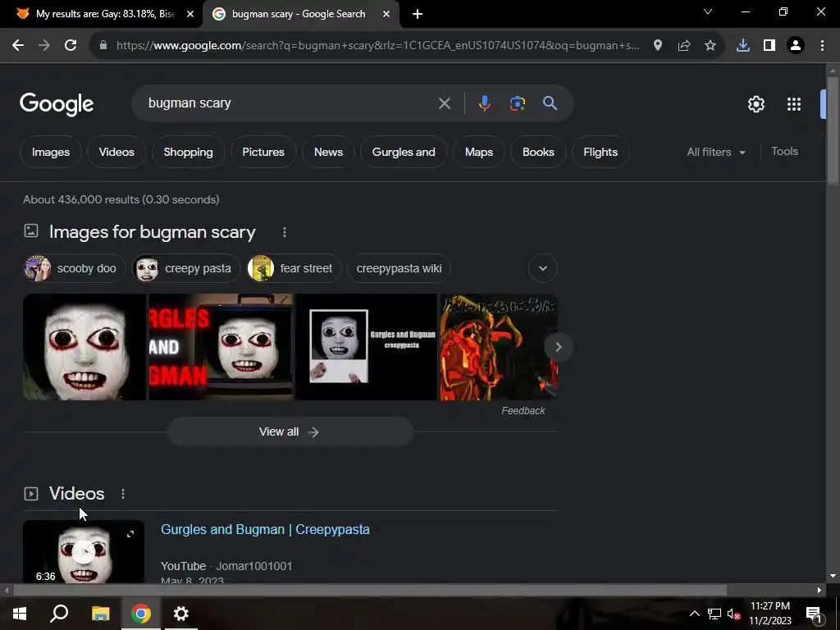Switch to the My results are tab

coord(100,14)
